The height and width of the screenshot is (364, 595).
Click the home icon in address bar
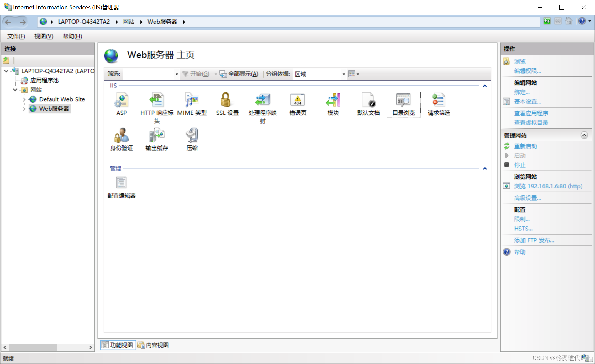pyautogui.click(x=569, y=21)
